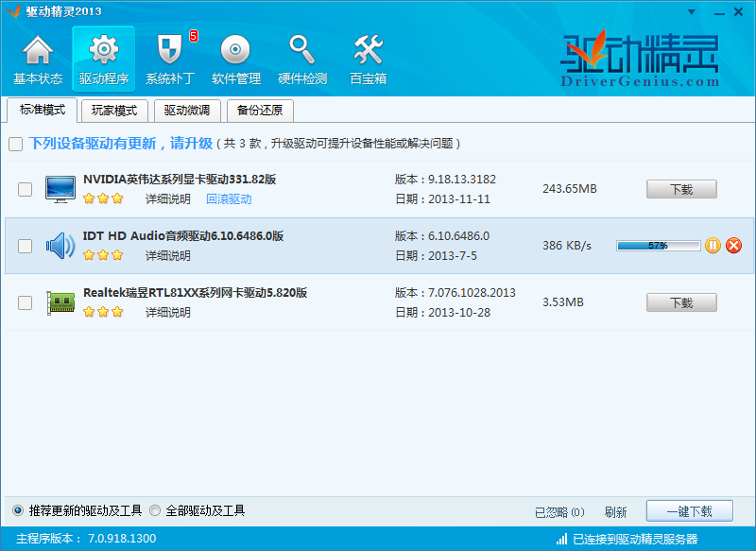Click the 已连接到驱动精灵服务器 status text

tap(635, 539)
